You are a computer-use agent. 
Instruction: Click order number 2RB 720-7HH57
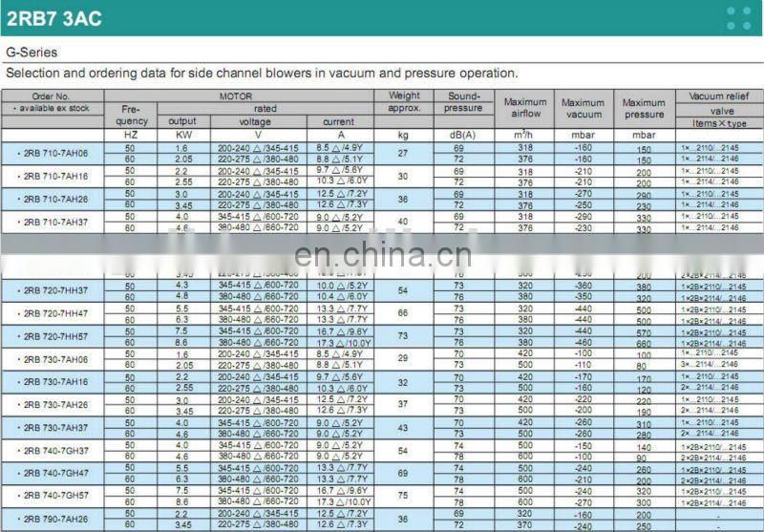(55, 336)
